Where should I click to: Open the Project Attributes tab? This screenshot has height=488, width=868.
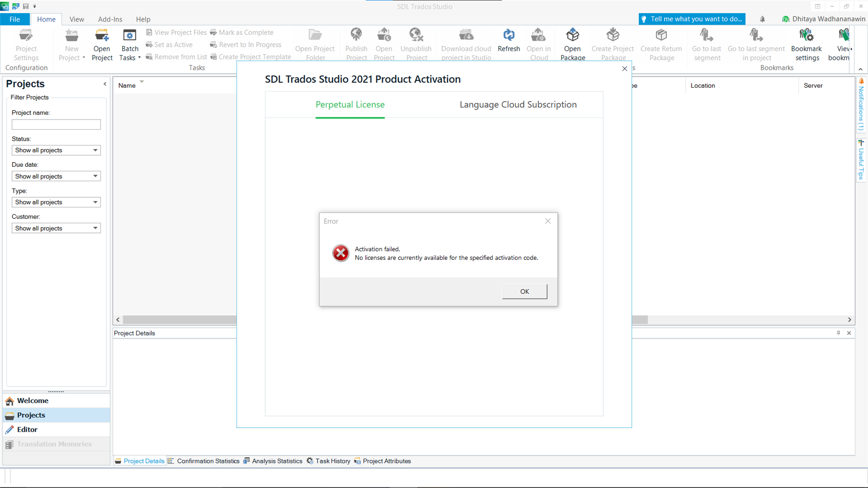tap(382, 461)
